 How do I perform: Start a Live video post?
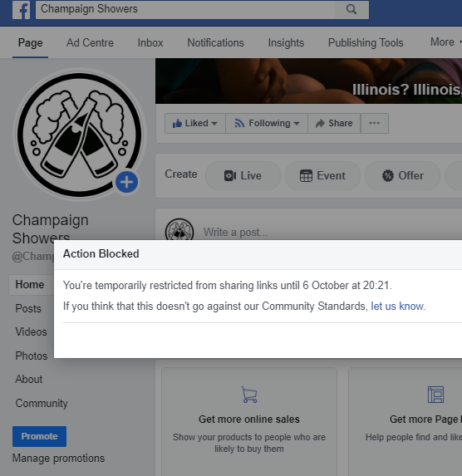(x=243, y=175)
